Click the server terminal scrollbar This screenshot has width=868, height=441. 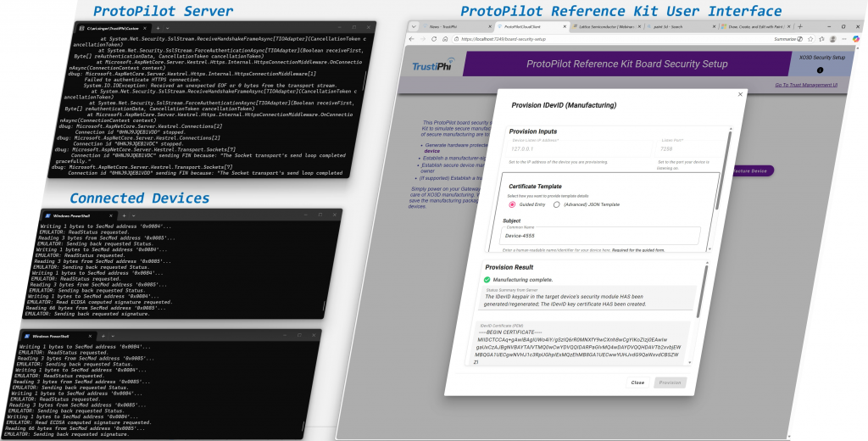click(x=365, y=82)
